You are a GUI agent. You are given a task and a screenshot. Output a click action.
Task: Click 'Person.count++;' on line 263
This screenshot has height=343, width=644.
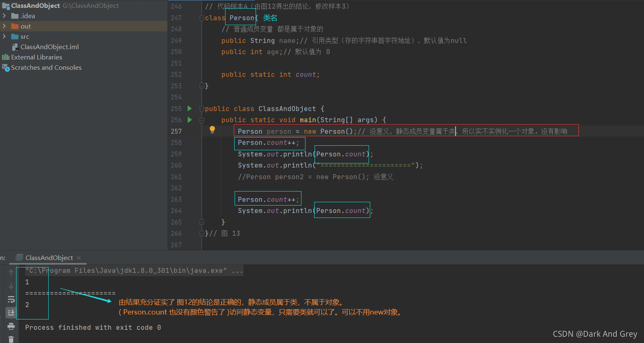pos(269,200)
